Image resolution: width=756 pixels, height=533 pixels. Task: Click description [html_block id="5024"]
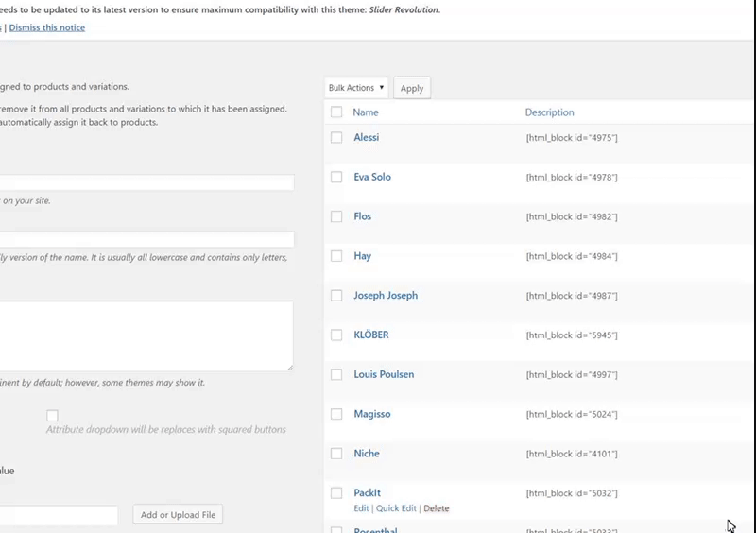click(572, 415)
